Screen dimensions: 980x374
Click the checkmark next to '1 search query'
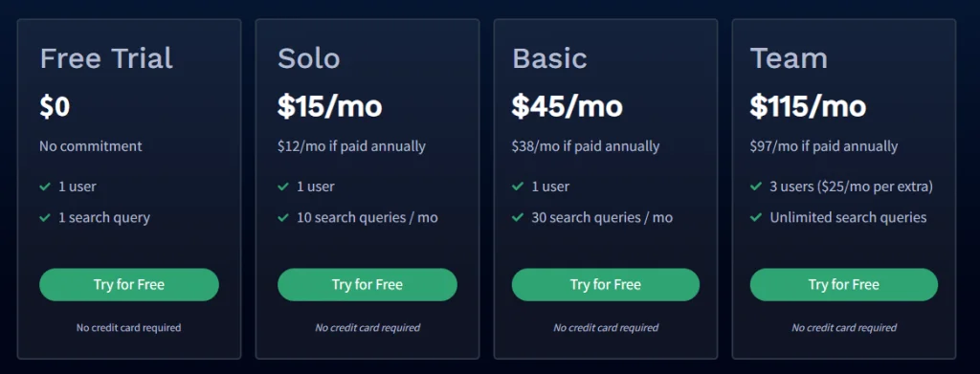[45, 217]
